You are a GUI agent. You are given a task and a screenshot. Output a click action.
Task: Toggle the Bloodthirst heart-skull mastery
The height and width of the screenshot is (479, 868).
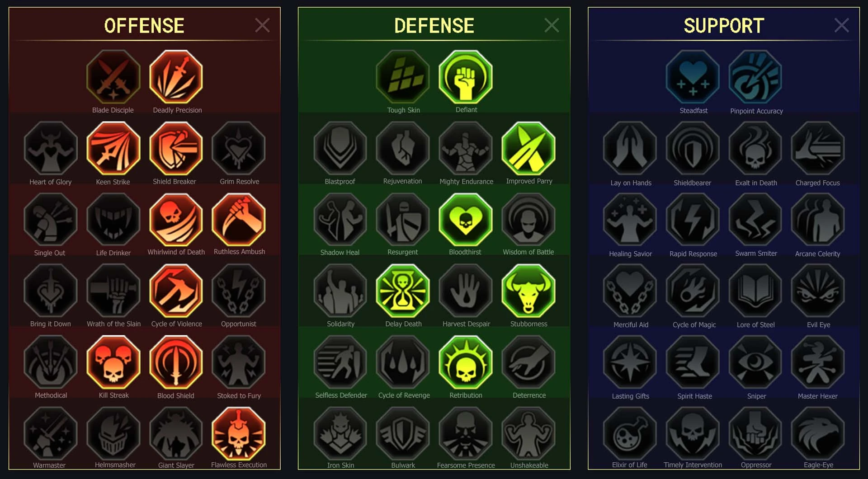point(466,220)
